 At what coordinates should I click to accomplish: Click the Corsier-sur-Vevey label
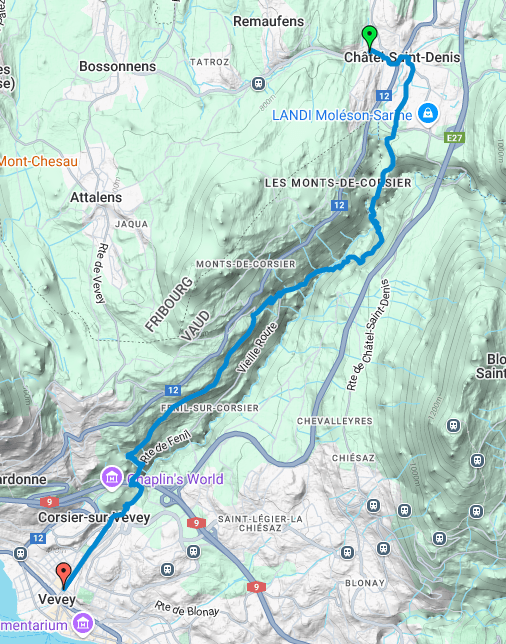94,518
